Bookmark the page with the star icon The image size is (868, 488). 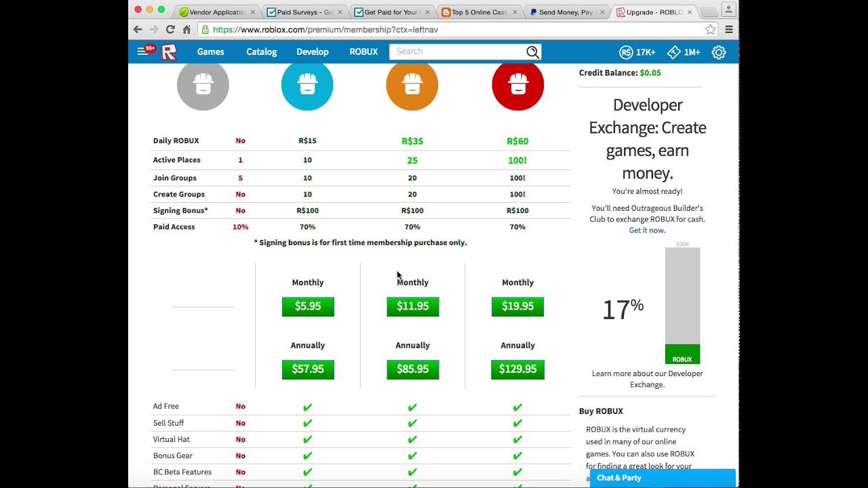(710, 29)
